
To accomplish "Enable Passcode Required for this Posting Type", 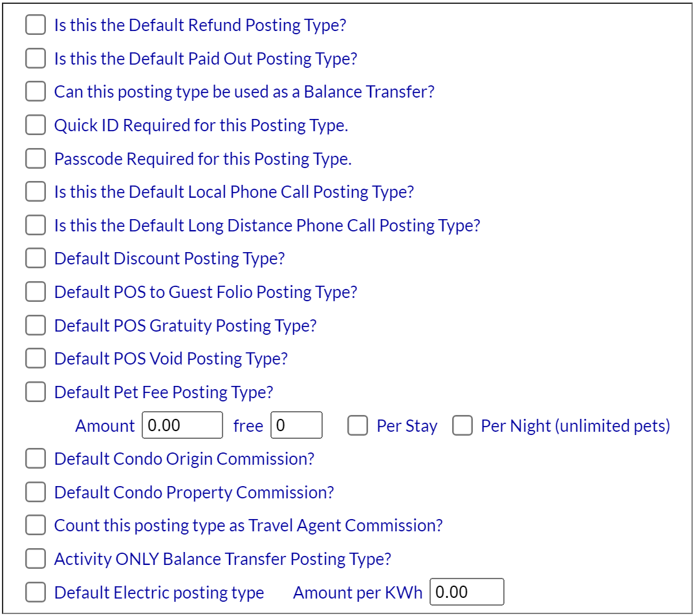I will point(36,158).
